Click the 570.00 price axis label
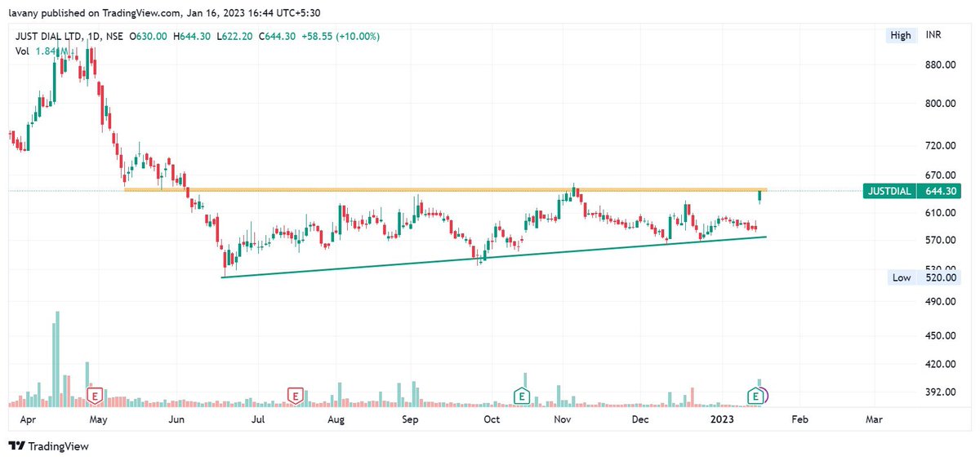Image resolution: width=980 pixels, height=461 pixels. coord(940,240)
